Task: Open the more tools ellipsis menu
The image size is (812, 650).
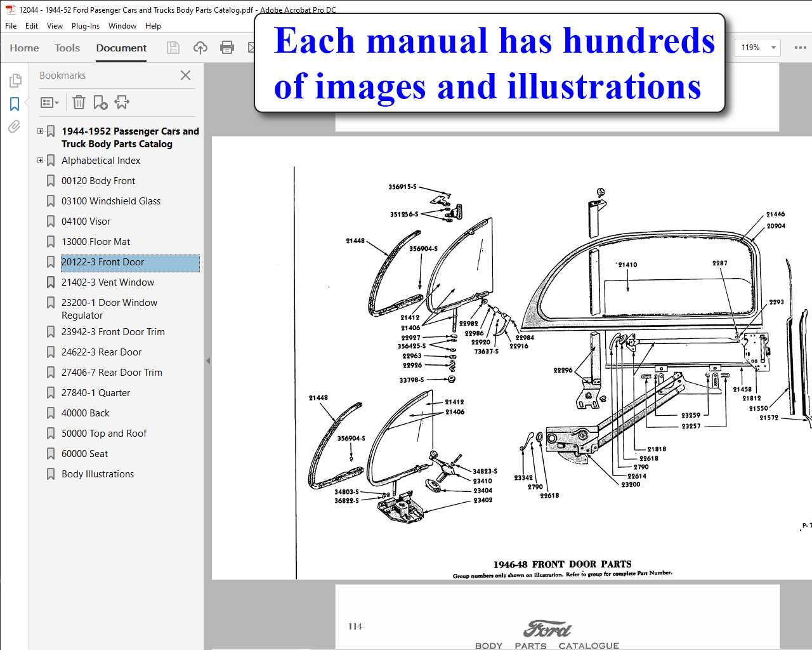Action: [800, 48]
